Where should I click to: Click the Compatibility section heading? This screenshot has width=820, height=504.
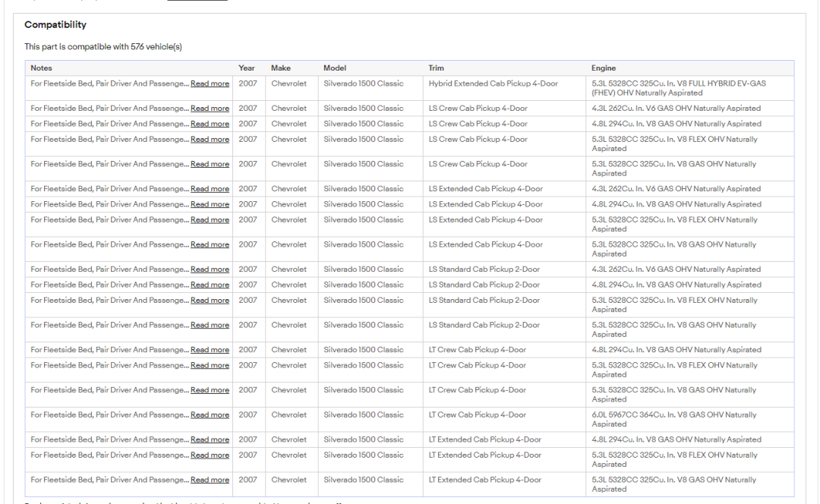[x=55, y=24]
